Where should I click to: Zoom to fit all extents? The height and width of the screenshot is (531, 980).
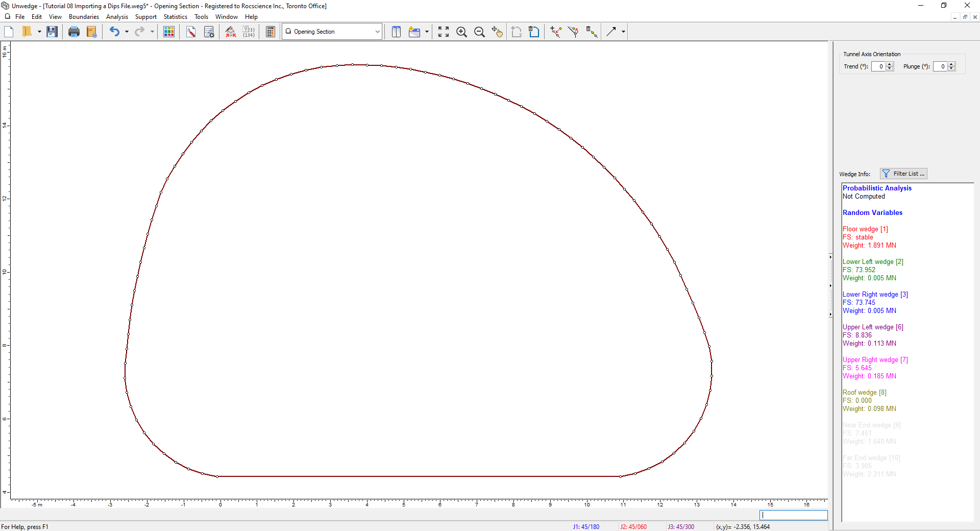tap(444, 32)
